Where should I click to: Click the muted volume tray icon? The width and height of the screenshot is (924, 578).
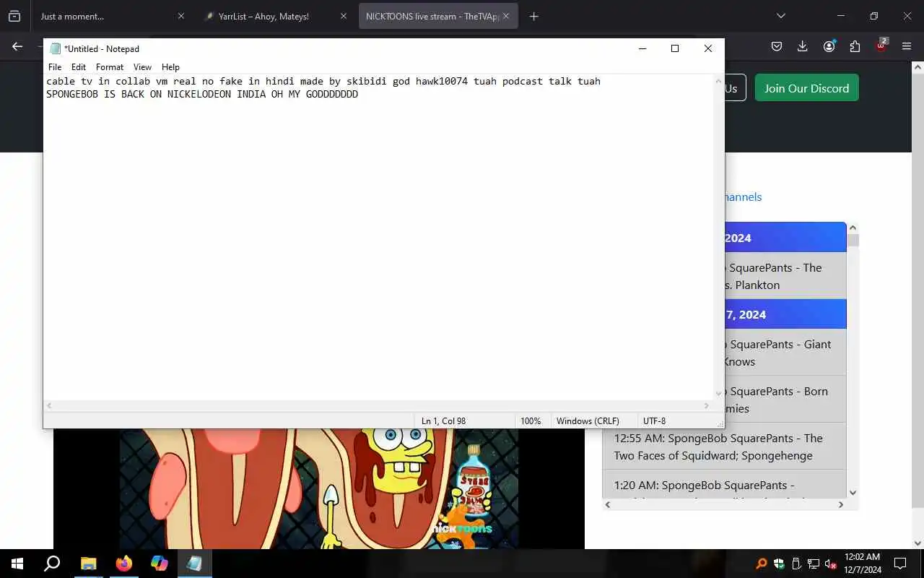click(x=831, y=564)
